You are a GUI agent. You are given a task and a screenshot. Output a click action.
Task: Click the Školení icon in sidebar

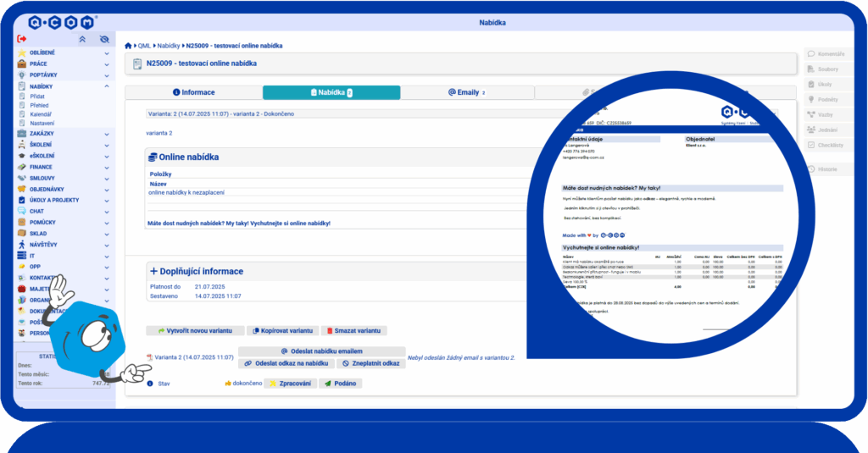(21, 144)
